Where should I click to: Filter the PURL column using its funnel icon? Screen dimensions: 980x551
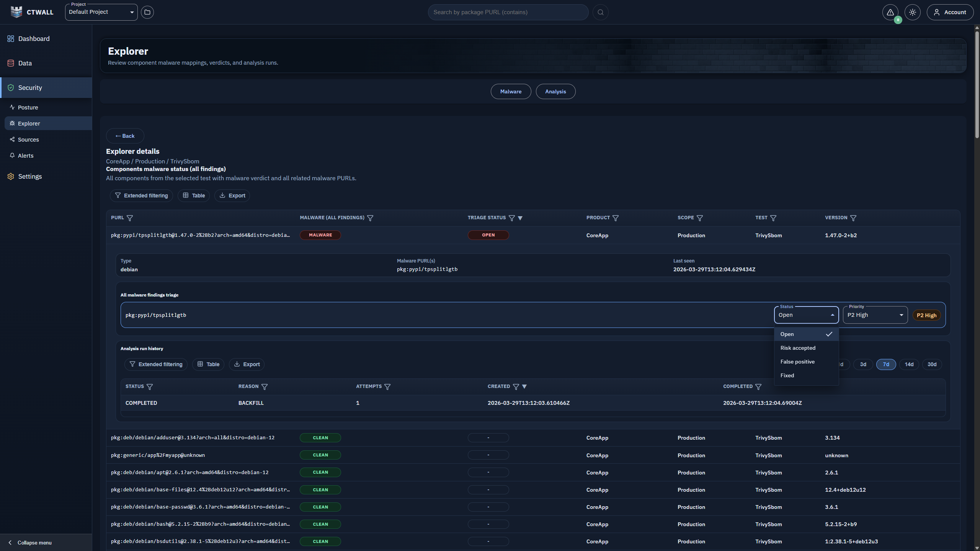coord(130,218)
